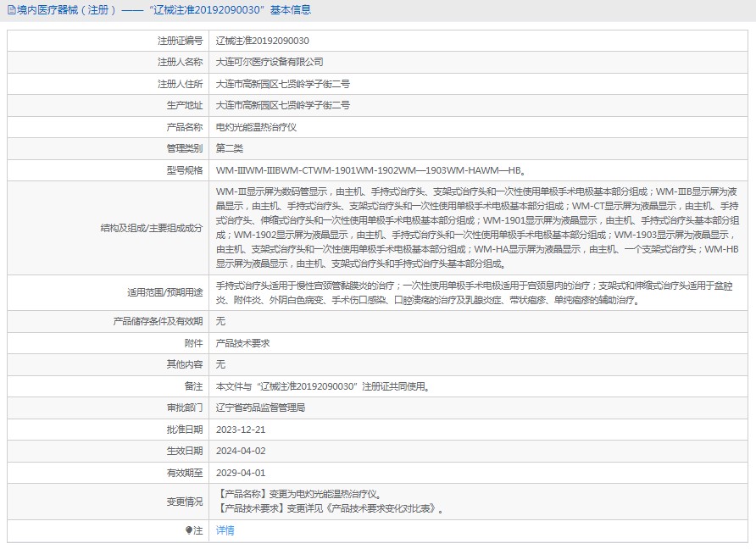Click the 产品名称 label
The width and height of the screenshot is (756, 549).
[185, 127]
